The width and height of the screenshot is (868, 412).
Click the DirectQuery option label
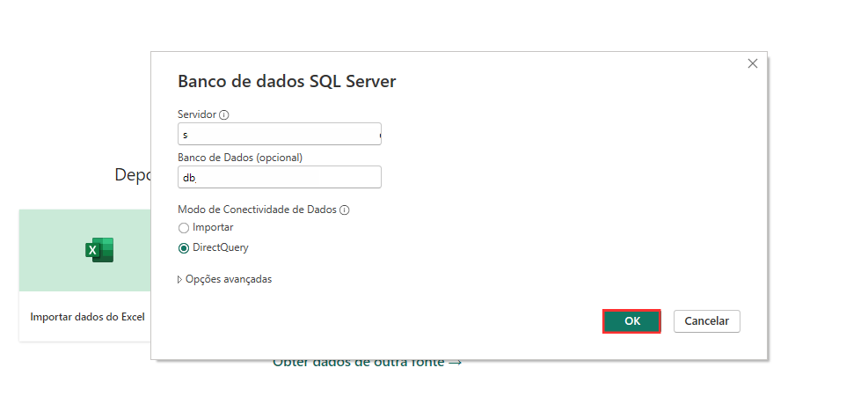click(x=220, y=248)
